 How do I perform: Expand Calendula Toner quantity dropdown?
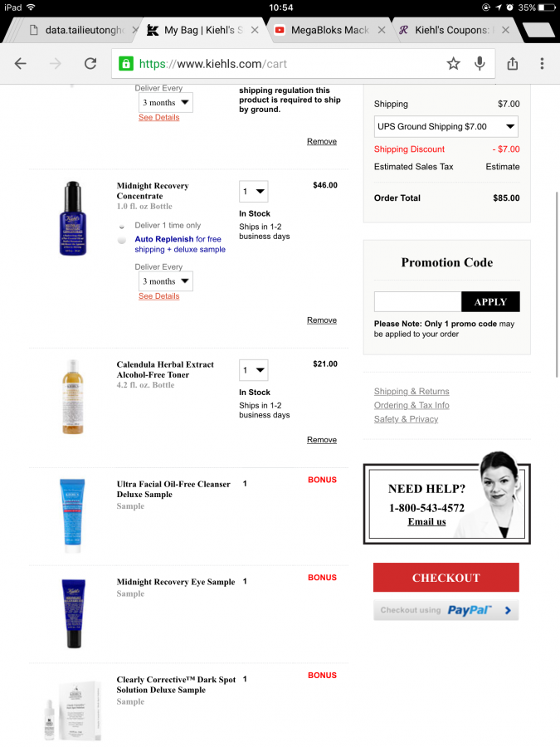pos(253,370)
